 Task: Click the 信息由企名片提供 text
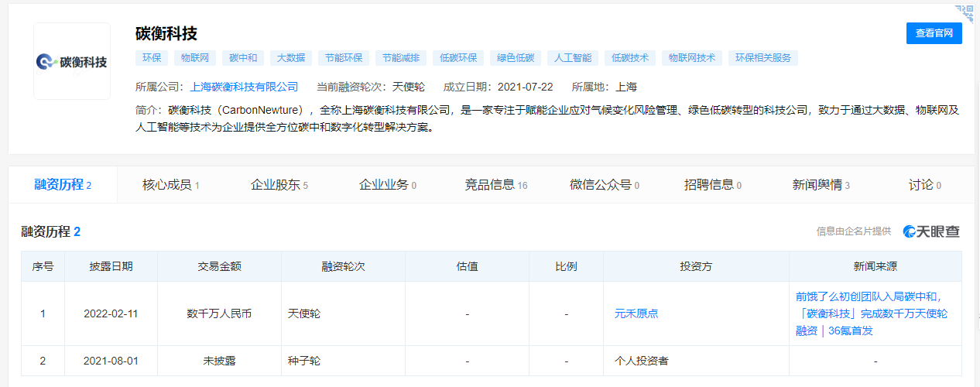[x=853, y=231]
